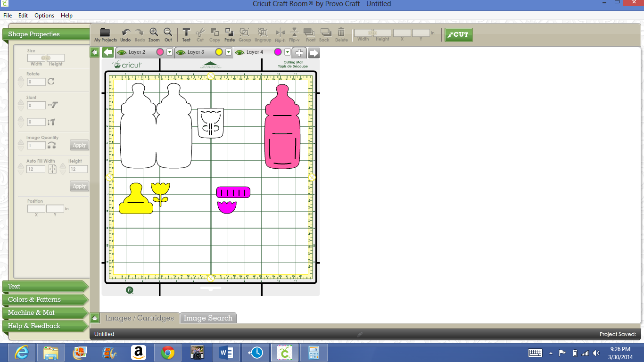Add a new layer with plus button

299,52
